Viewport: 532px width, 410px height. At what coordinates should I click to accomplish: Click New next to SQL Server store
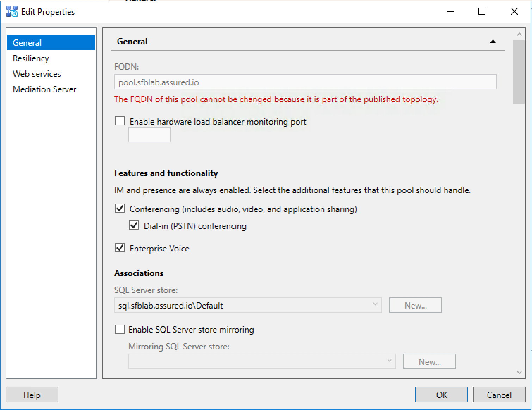415,305
